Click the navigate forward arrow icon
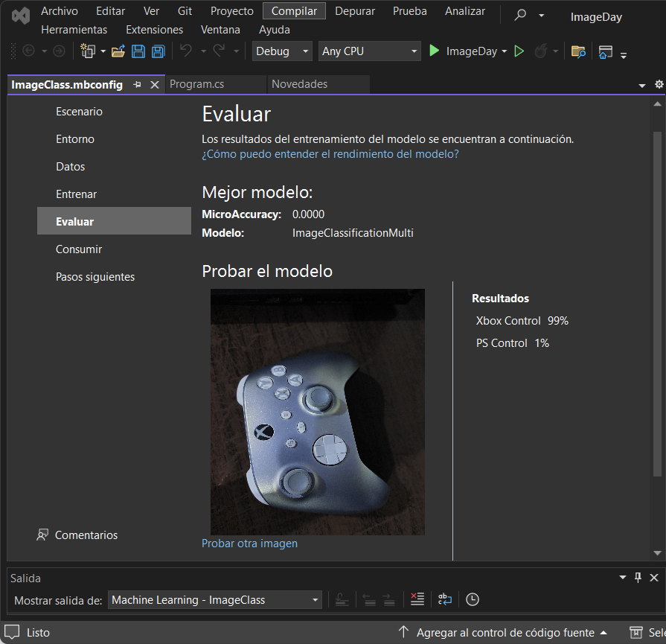This screenshot has width=666, height=644. pos(59,51)
